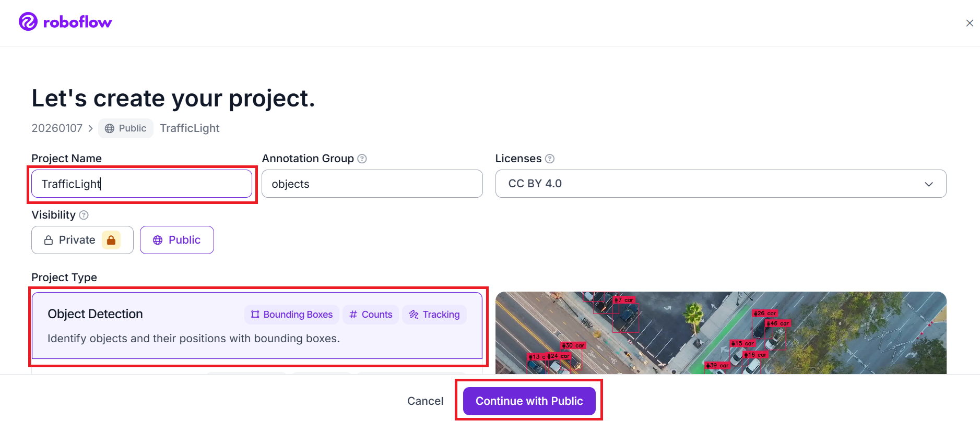Click the Roboflow logo

pos(65,22)
